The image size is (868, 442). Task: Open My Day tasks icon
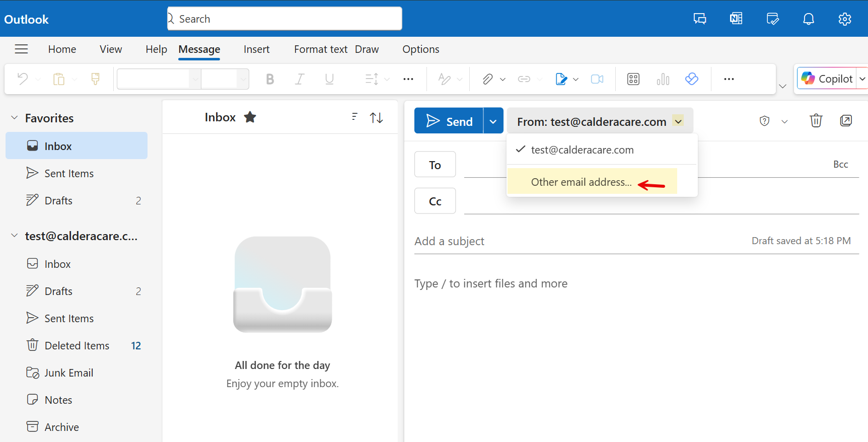tap(772, 19)
